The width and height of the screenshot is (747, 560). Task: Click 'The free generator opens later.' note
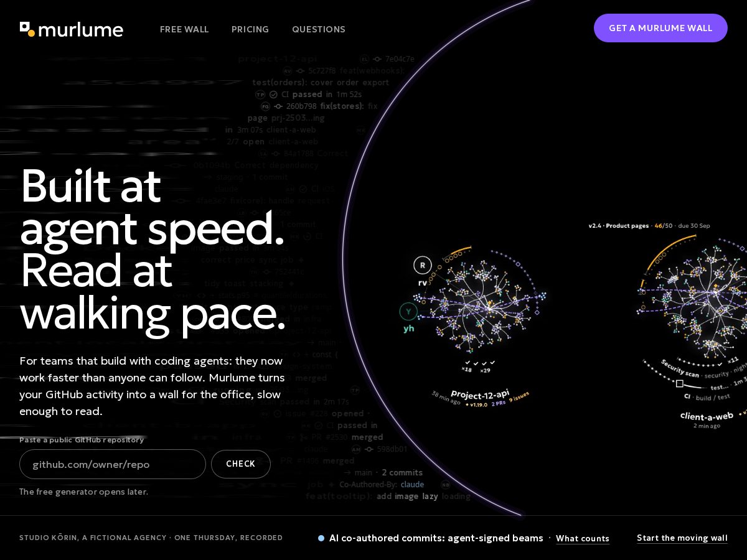pyautogui.click(x=83, y=492)
